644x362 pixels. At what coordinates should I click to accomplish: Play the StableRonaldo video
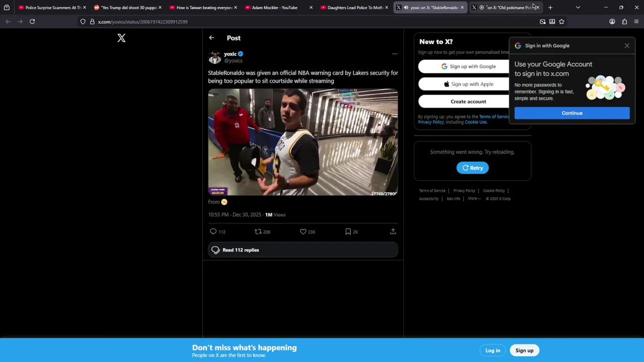pos(303,142)
